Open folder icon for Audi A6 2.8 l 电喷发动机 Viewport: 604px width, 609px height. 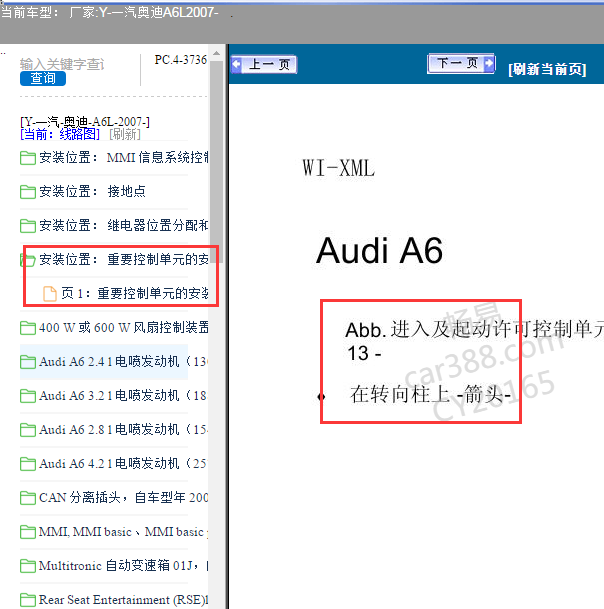[x=28, y=430]
